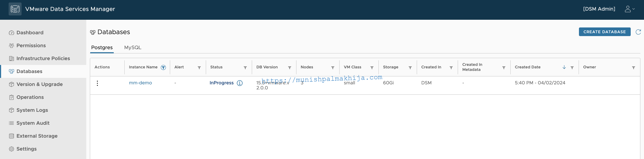Click the External Storage disk icon
Image resolution: width=644 pixels, height=159 pixels.
[11, 136]
